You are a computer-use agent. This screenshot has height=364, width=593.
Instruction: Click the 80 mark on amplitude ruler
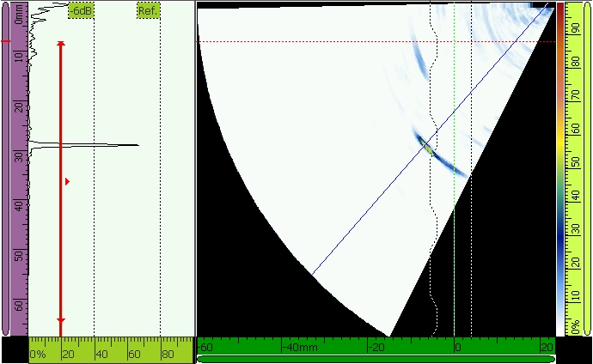(167, 354)
